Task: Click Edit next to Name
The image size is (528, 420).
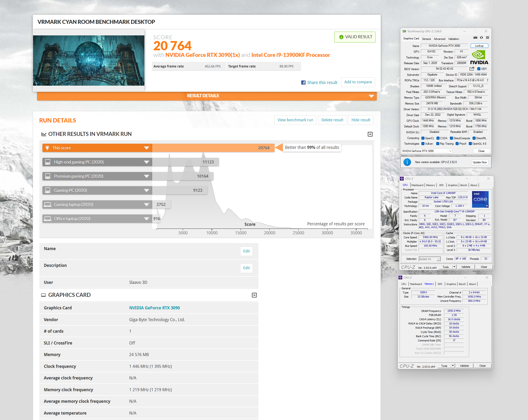Action: tap(246, 251)
